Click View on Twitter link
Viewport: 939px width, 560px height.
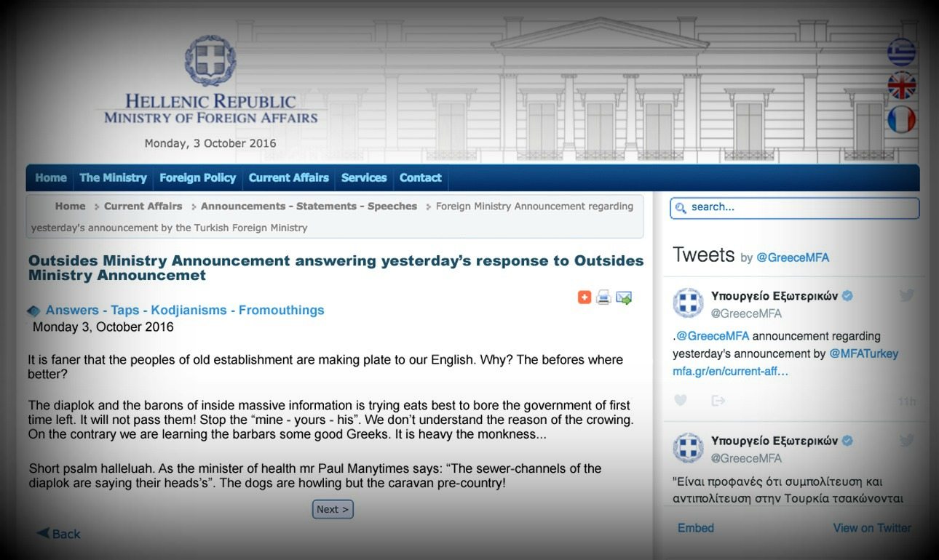tap(872, 528)
